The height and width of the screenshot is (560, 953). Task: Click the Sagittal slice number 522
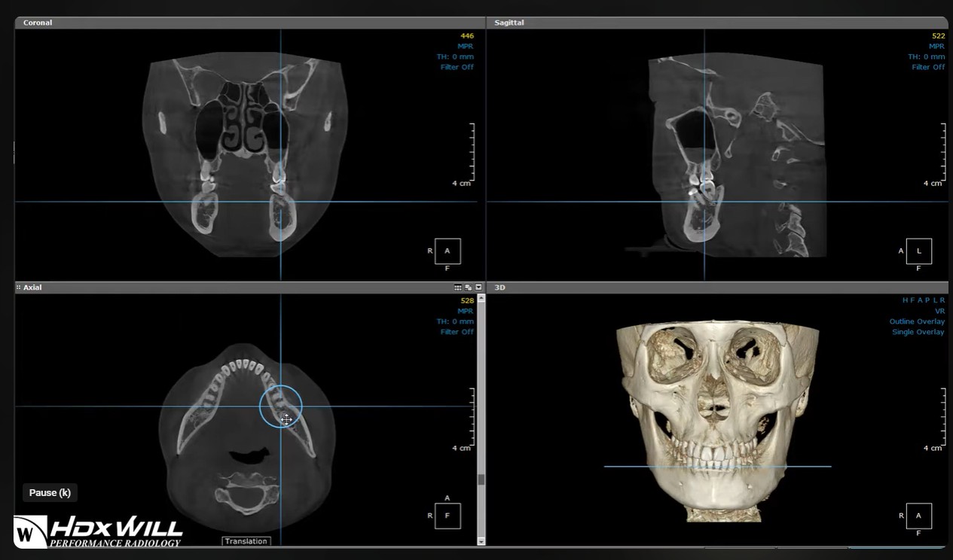tap(938, 35)
